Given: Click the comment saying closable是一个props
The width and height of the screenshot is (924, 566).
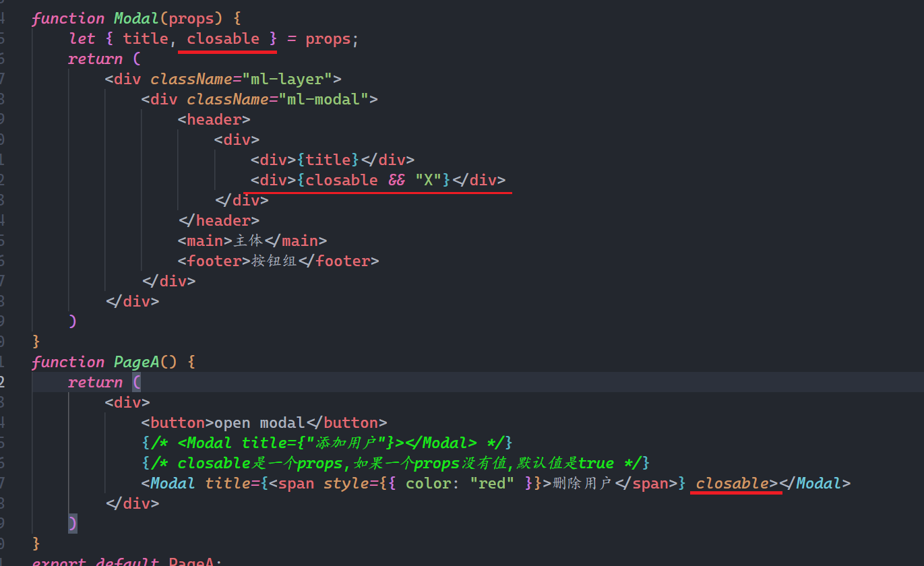Looking at the screenshot, I should click(x=396, y=463).
